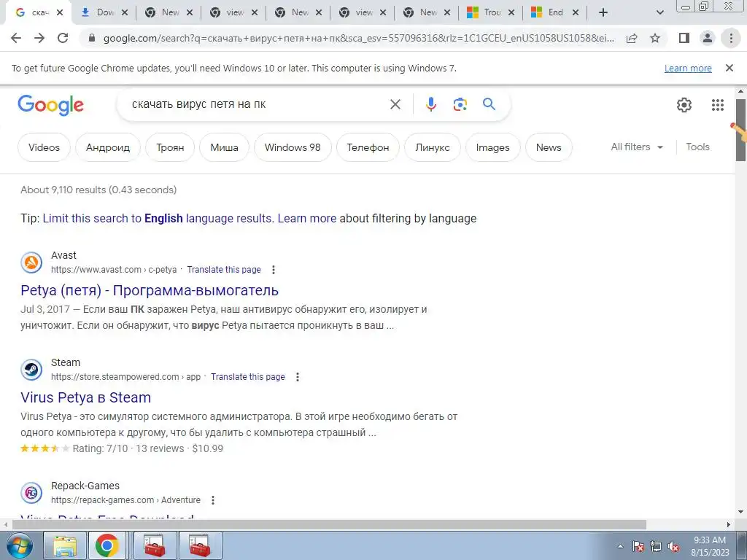The image size is (747, 560).
Task: Open the Virus Petya в Steam result
Action: click(86, 397)
